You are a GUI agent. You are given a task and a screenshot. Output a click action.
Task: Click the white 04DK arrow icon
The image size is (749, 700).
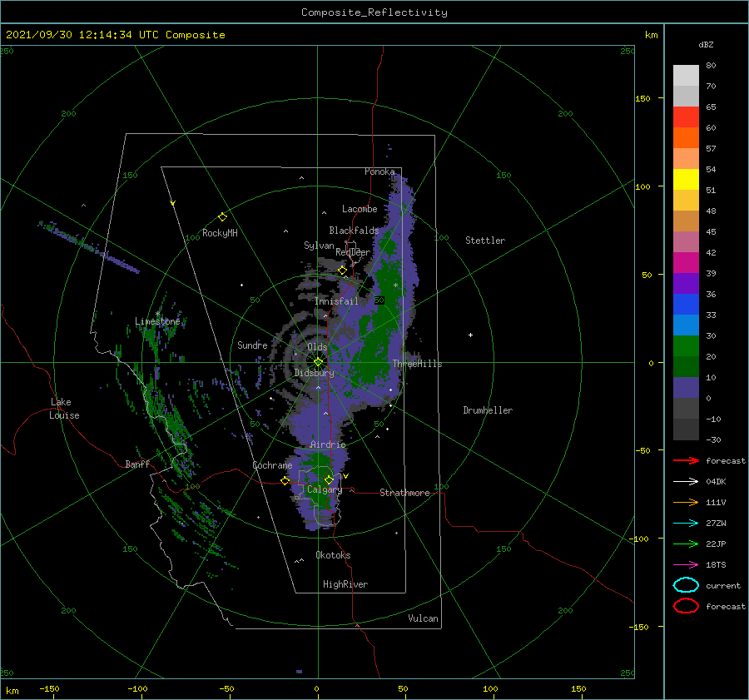686,482
